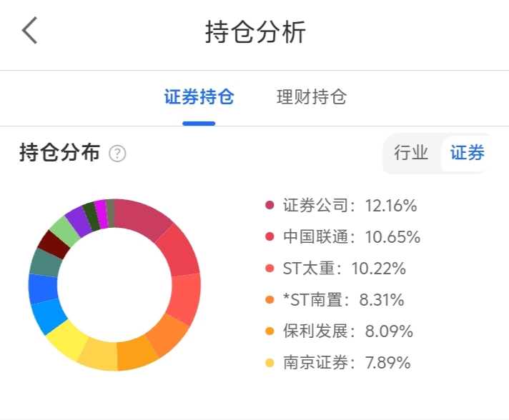Click the orange dot beside 保利发展

click(270, 331)
